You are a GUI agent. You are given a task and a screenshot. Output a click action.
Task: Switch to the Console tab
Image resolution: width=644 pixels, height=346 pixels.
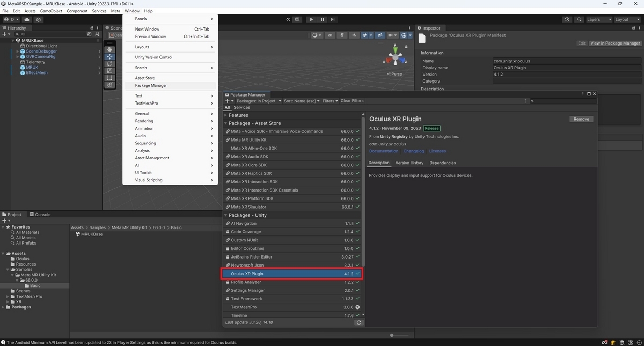pos(40,214)
